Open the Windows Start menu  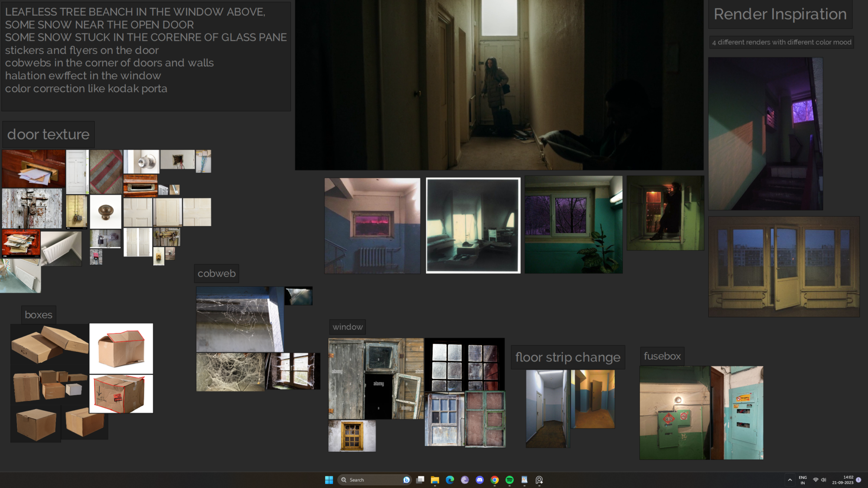330,480
